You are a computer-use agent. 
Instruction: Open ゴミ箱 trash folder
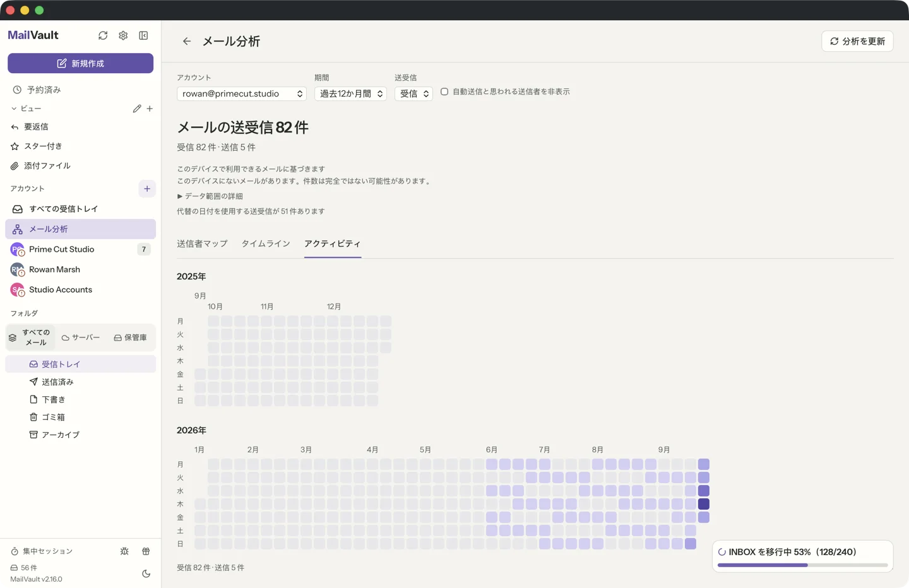[x=81, y=417]
